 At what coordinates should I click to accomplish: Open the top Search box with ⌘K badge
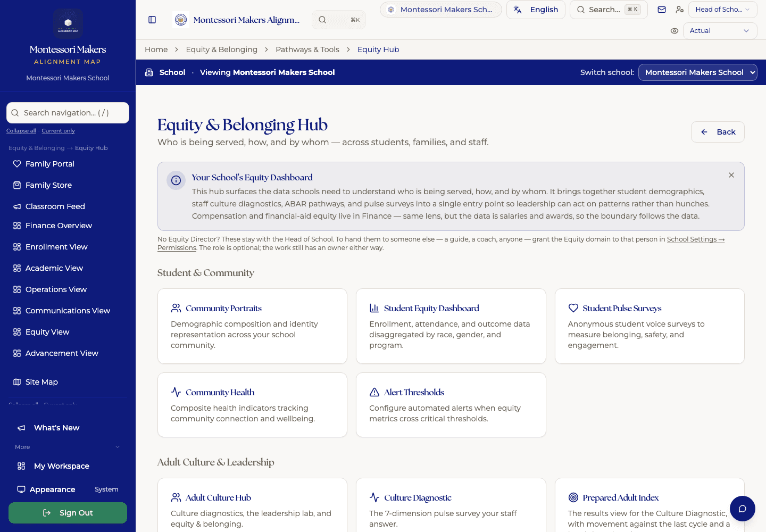(609, 10)
